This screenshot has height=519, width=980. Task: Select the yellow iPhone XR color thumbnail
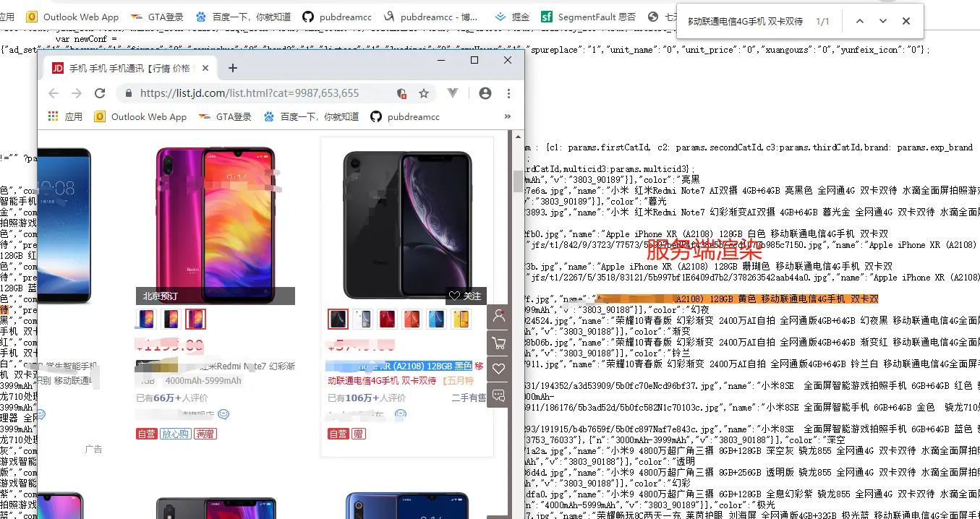pyautogui.click(x=461, y=319)
